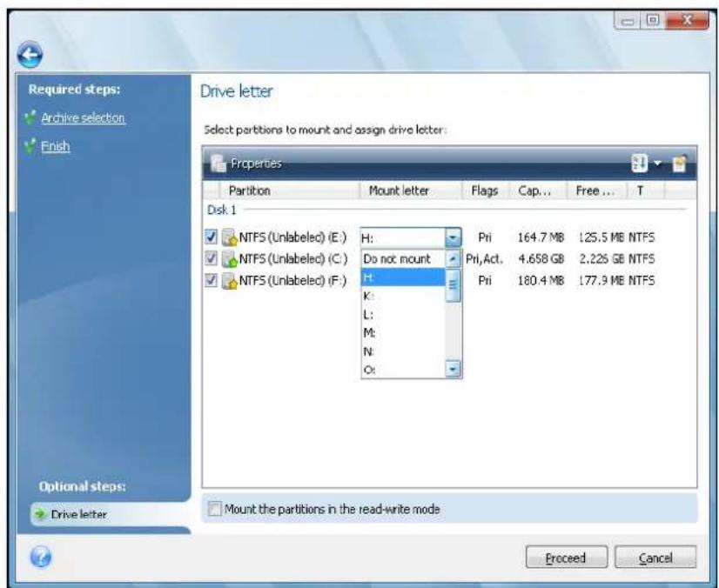This screenshot has width=719, height=588.
Task: Select K: in the drive letter list
Action: pyautogui.click(x=403, y=296)
